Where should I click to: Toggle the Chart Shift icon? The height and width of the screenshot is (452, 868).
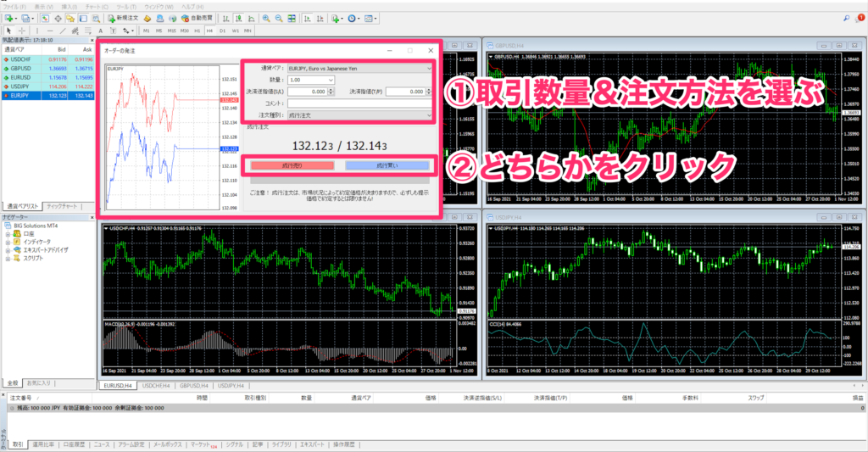click(320, 19)
